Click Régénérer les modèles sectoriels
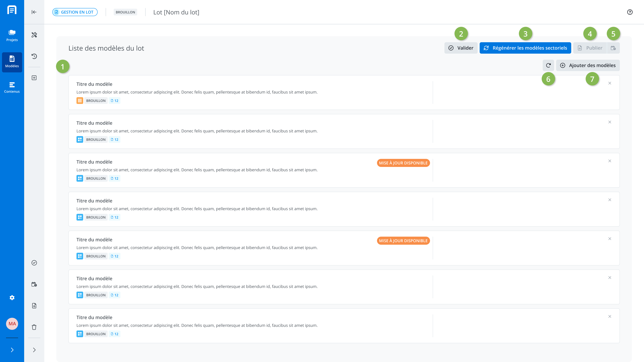 (x=525, y=48)
